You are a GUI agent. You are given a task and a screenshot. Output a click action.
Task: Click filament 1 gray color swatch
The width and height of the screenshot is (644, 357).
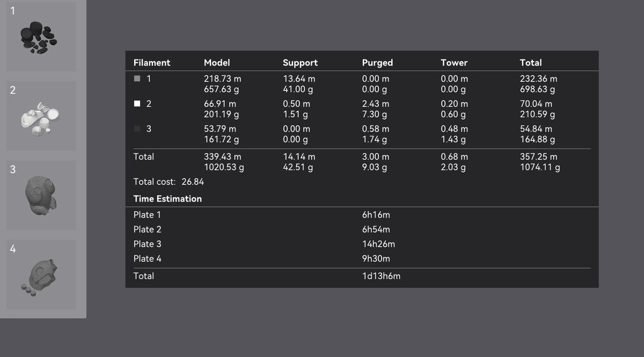(x=137, y=79)
